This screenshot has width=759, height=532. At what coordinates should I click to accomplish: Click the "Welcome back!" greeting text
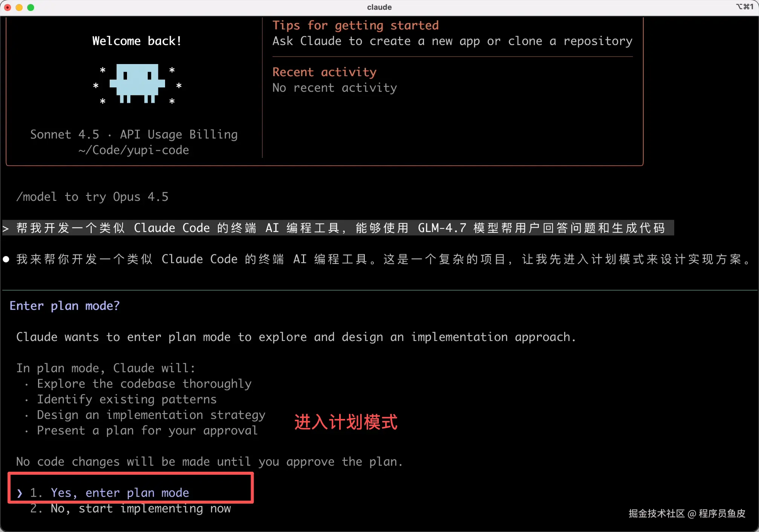pos(137,41)
